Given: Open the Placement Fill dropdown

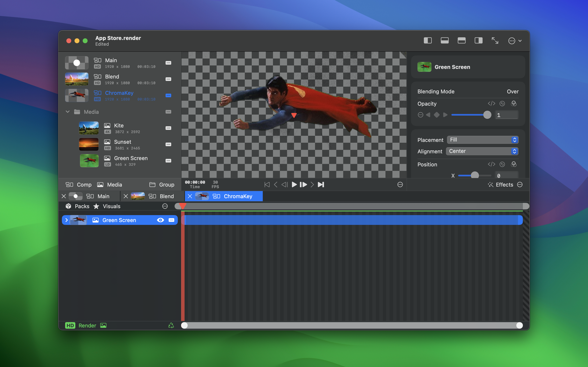Looking at the screenshot, I should [x=483, y=140].
